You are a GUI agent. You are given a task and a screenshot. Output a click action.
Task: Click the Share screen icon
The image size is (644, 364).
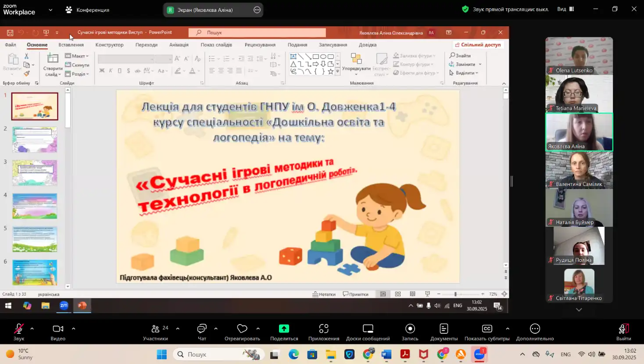pyautogui.click(x=284, y=329)
